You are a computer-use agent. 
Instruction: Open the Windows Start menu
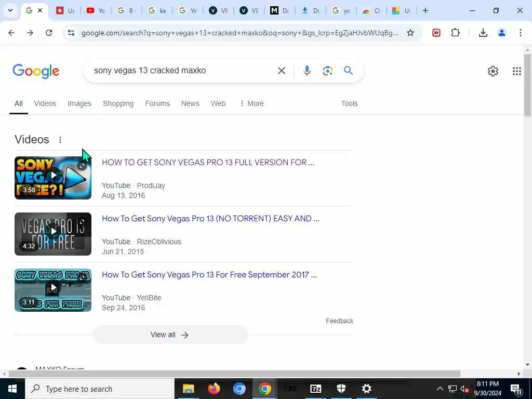pyautogui.click(x=12, y=389)
